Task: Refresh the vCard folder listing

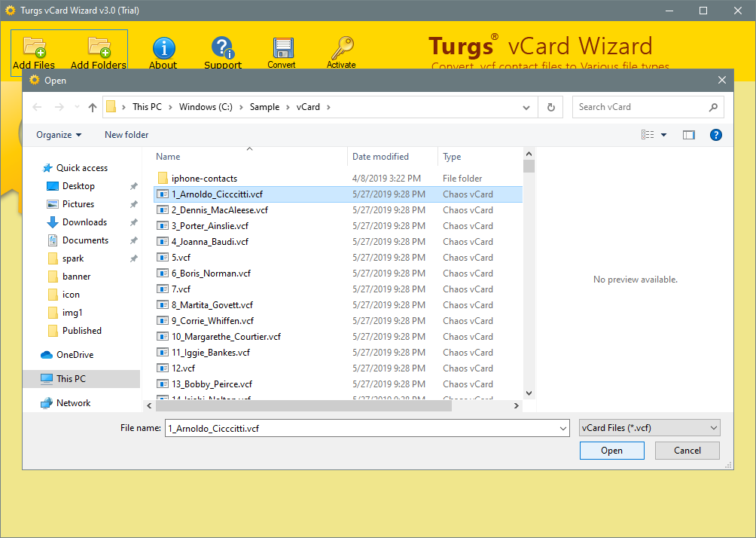Action: (550, 107)
